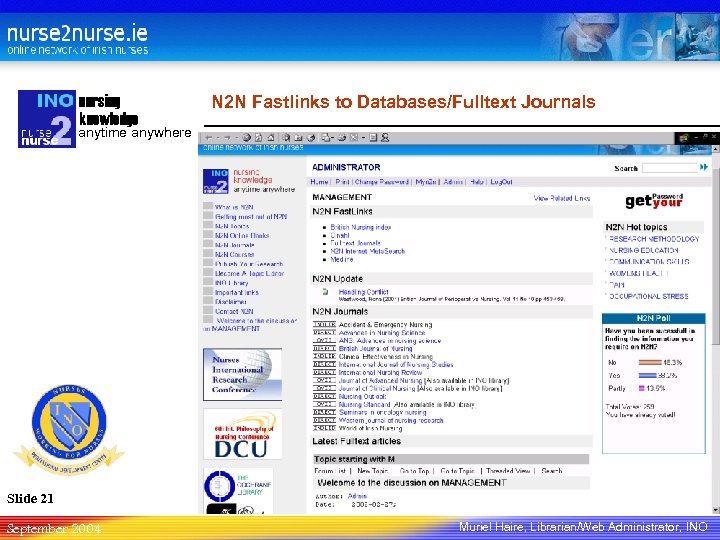Open N2N Internet MetaSearch fastlink
Viewport: 720px width, 540px height.
368,251
